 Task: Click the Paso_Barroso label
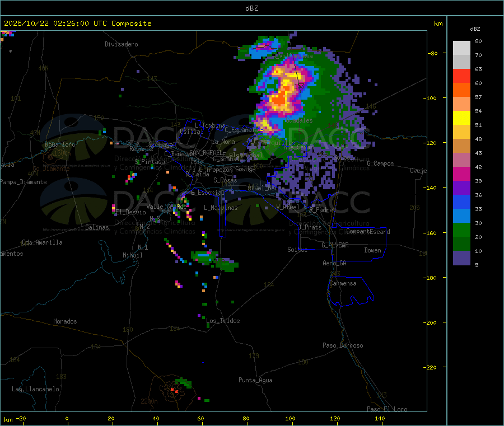(343, 345)
